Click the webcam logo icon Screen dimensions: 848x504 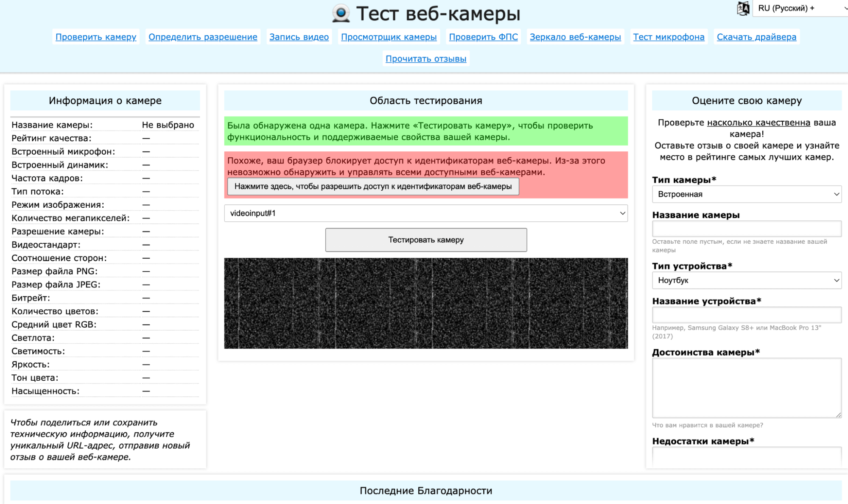coord(341,13)
